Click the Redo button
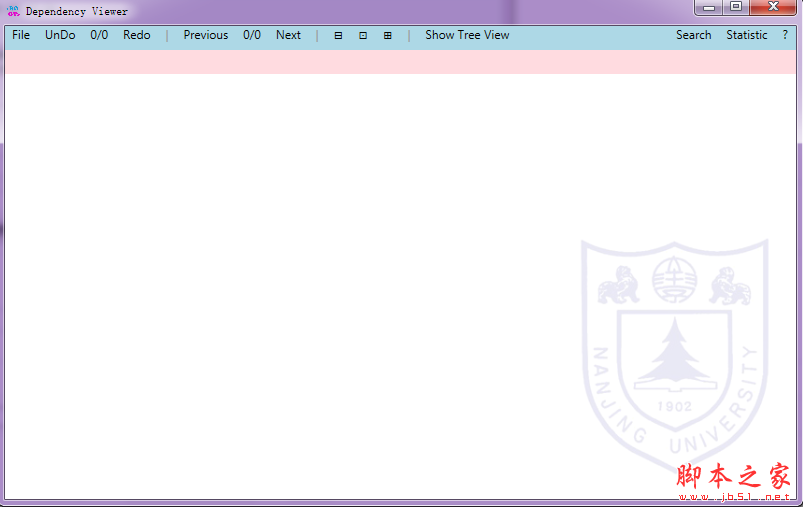 point(137,35)
